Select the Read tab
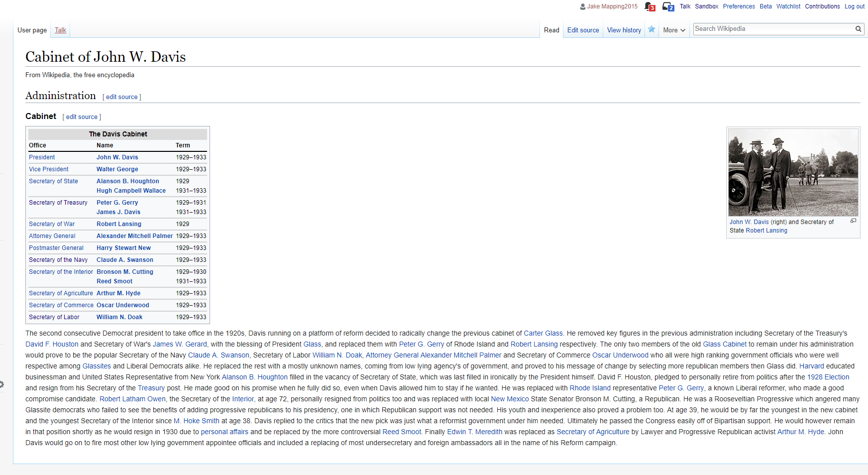This screenshot has height=475, width=868. pyautogui.click(x=551, y=30)
